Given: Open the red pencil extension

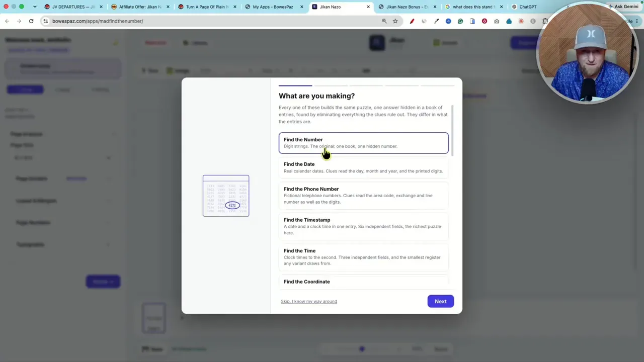Looking at the screenshot, I should [412, 21].
